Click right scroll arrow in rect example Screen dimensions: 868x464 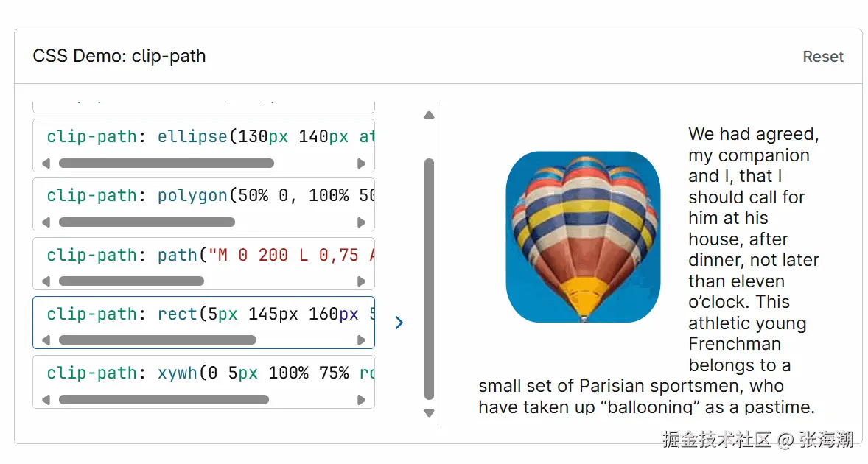coord(361,340)
